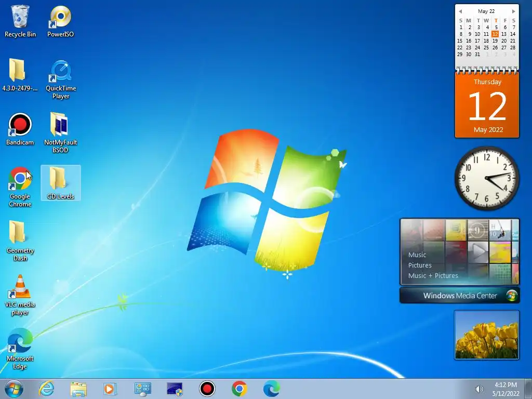Image resolution: width=532 pixels, height=399 pixels.
Task: Open Windows Media Player from the taskbar
Action: (110, 389)
